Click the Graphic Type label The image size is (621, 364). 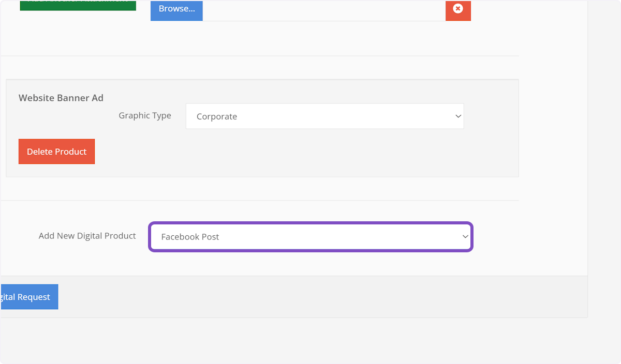pyautogui.click(x=145, y=115)
